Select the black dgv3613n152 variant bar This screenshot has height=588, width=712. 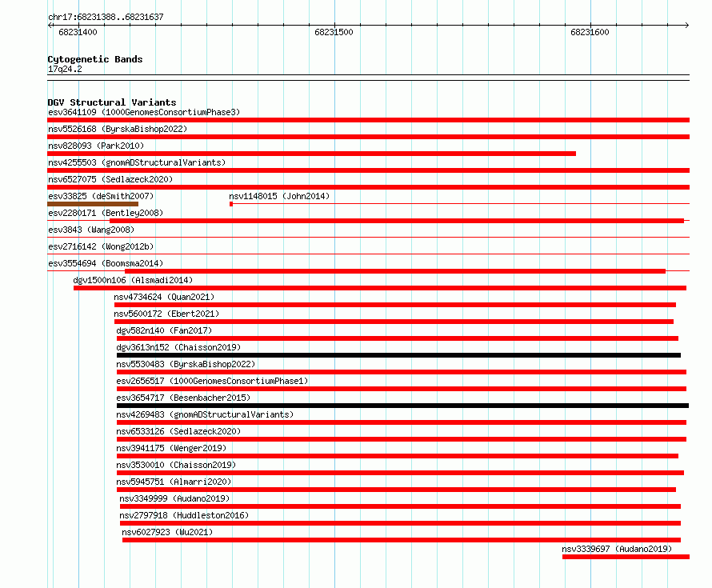click(x=398, y=355)
